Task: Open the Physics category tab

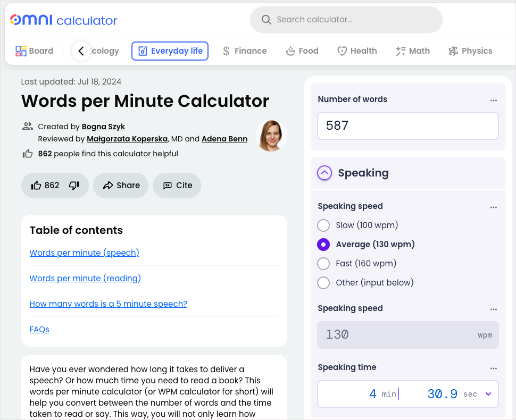Action: tap(470, 51)
